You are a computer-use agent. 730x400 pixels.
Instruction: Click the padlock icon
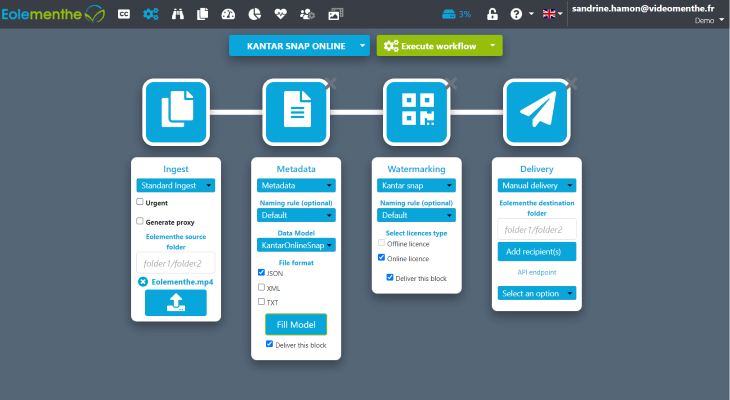[x=492, y=14]
